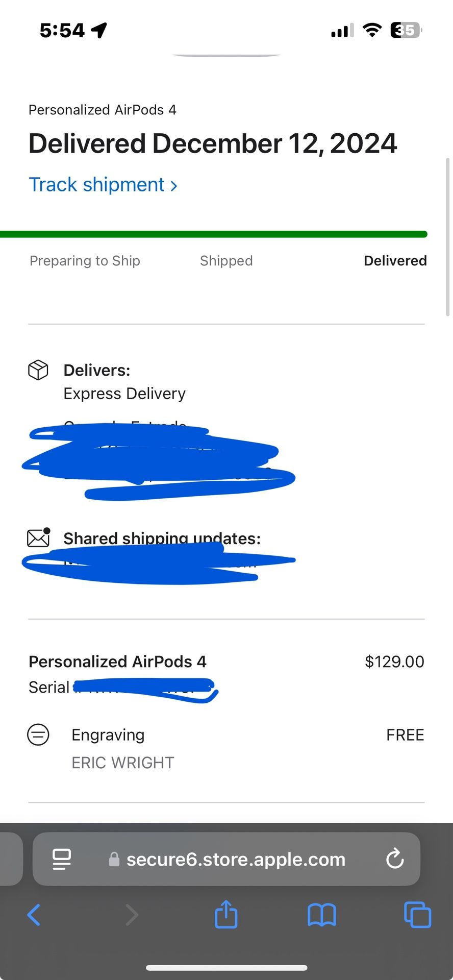Tap the Personalized AirPods 4 item title
The height and width of the screenshot is (980, 453).
117,661
